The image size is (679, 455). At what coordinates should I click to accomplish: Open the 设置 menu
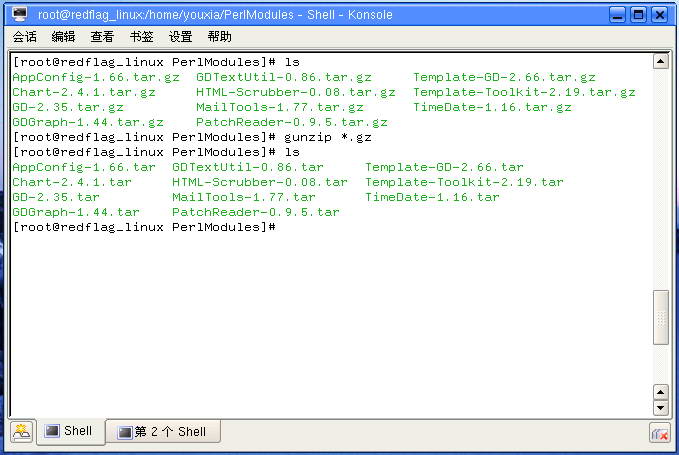[180, 37]
